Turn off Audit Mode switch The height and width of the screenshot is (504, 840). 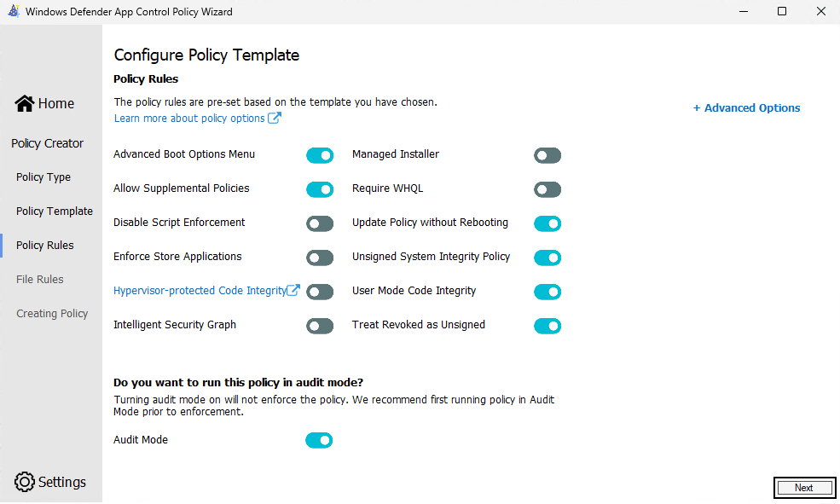pos(319,441)
